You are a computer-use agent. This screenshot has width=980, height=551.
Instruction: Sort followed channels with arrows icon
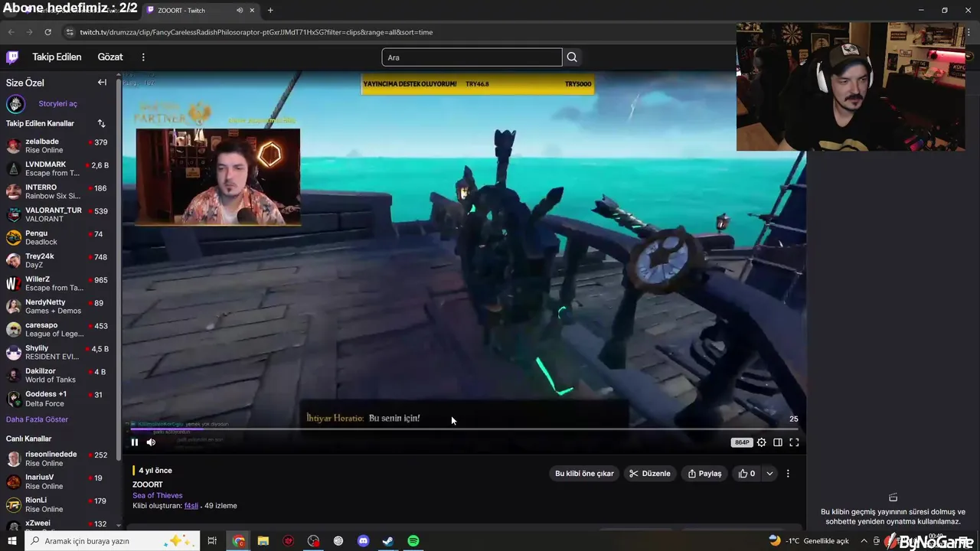click(x=101, y=123)
